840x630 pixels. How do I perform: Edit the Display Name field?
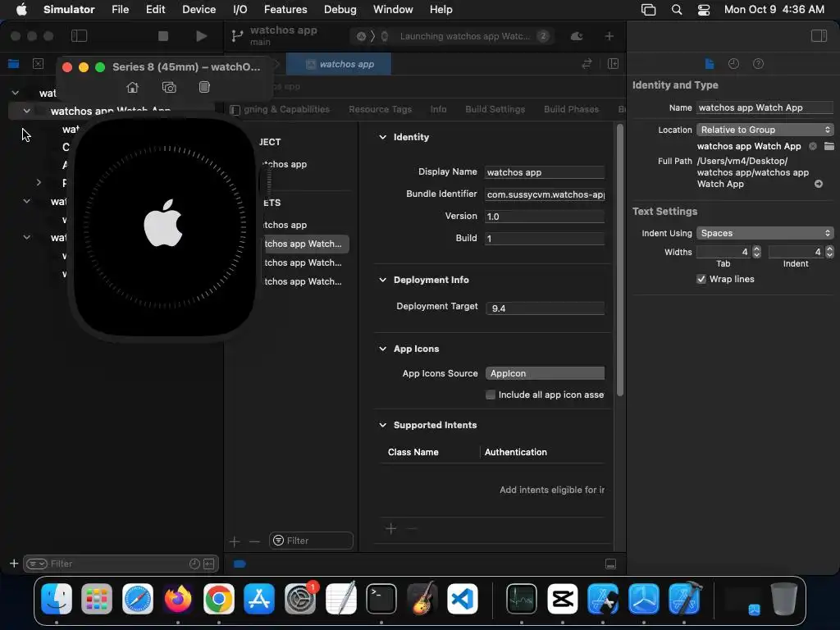pos(545,172)
